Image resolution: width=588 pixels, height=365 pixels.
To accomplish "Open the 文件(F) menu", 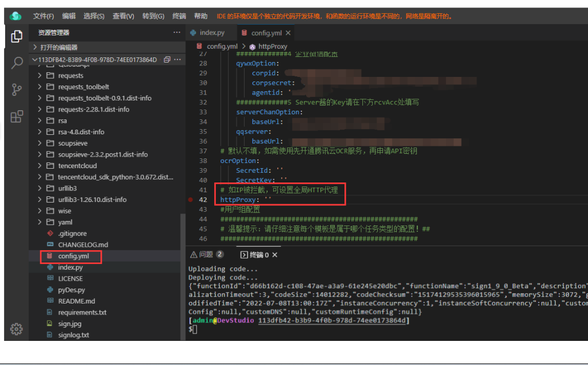I will [43, 16].
